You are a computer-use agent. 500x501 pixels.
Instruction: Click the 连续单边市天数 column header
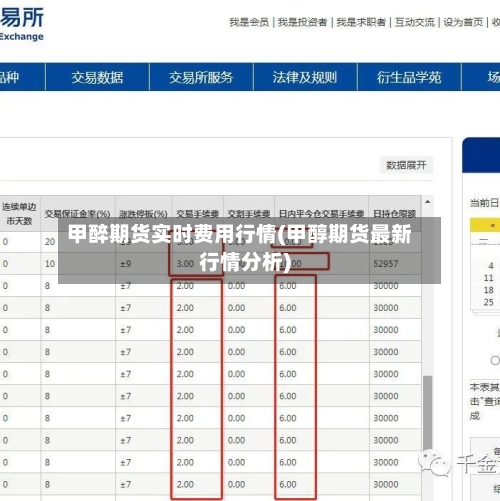click(19, 214)
